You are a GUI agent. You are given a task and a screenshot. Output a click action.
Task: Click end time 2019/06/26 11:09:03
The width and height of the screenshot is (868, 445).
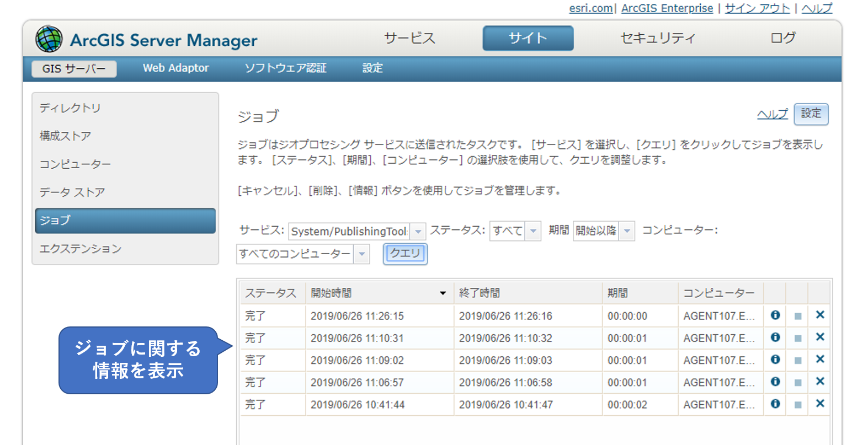(x=505, y=360)
